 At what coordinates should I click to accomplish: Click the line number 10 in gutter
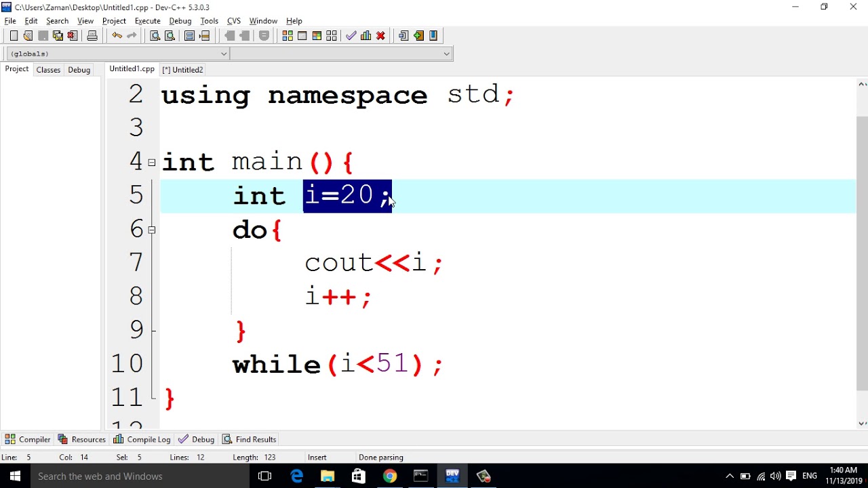pyautogui.click(x=127, y=364)
